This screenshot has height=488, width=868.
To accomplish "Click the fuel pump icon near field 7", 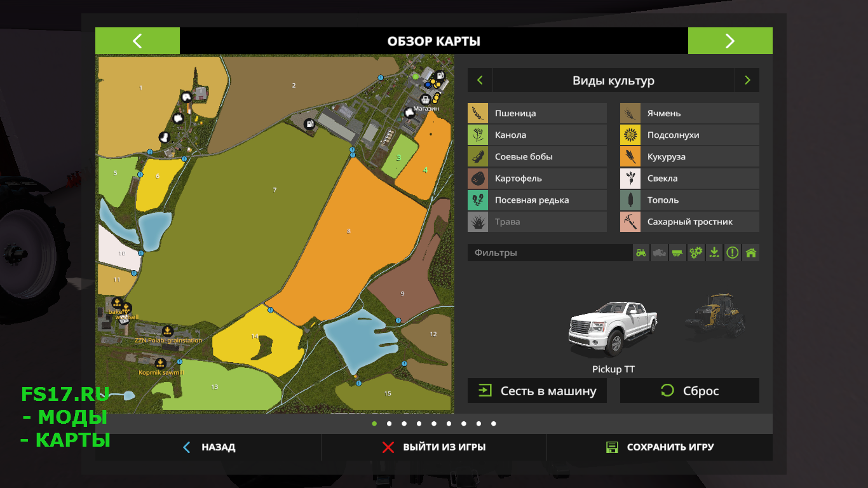I will coord(309,123).
